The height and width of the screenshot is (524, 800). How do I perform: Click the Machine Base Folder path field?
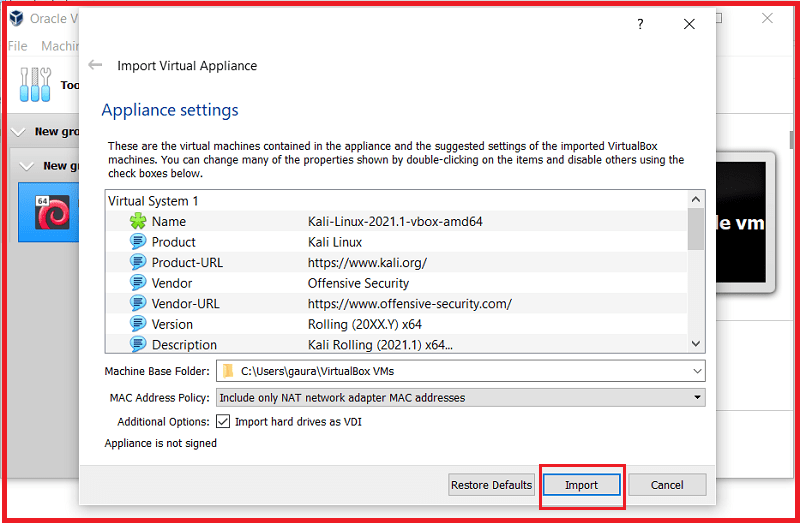461,371
